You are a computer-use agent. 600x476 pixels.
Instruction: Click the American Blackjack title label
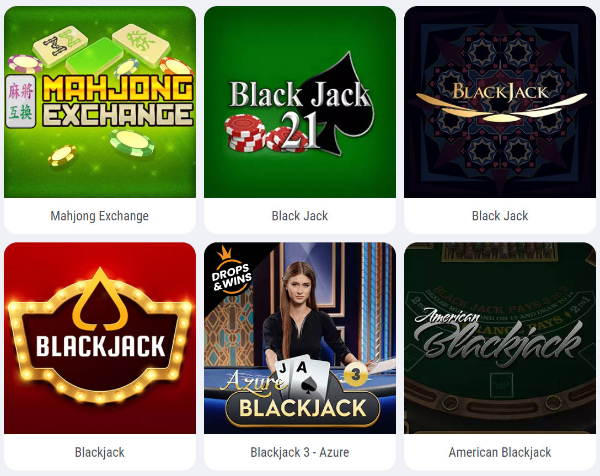(x=500, y=452)
